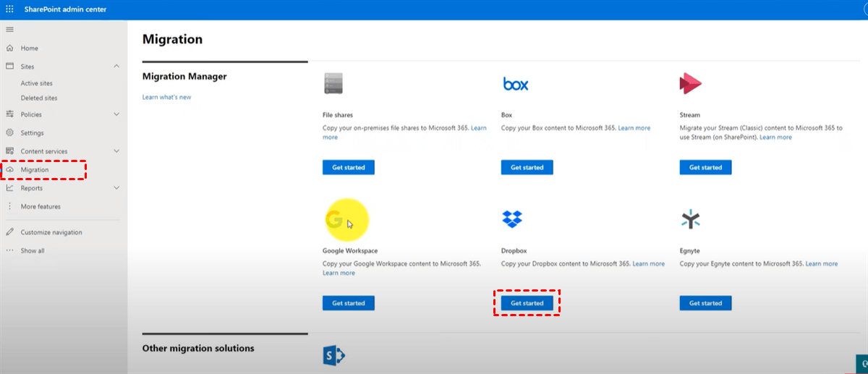Screen dimensions: 868x374
Task: Click the File shares server icon
Action: tap(333, 84)
